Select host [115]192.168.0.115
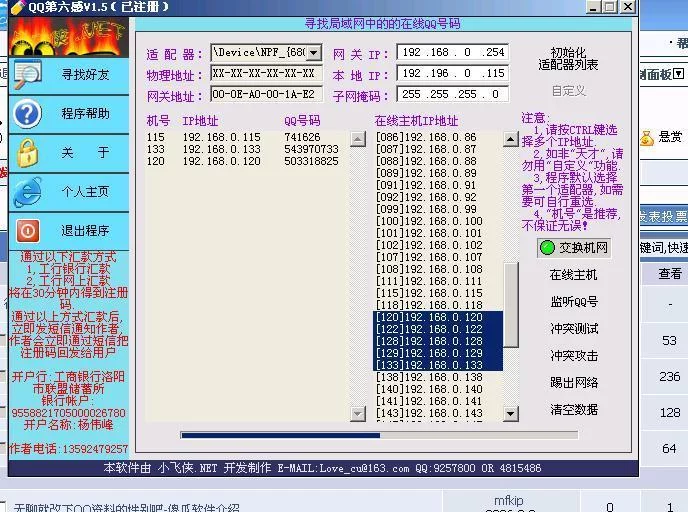 pyautogui.click(x=438, y=293)
